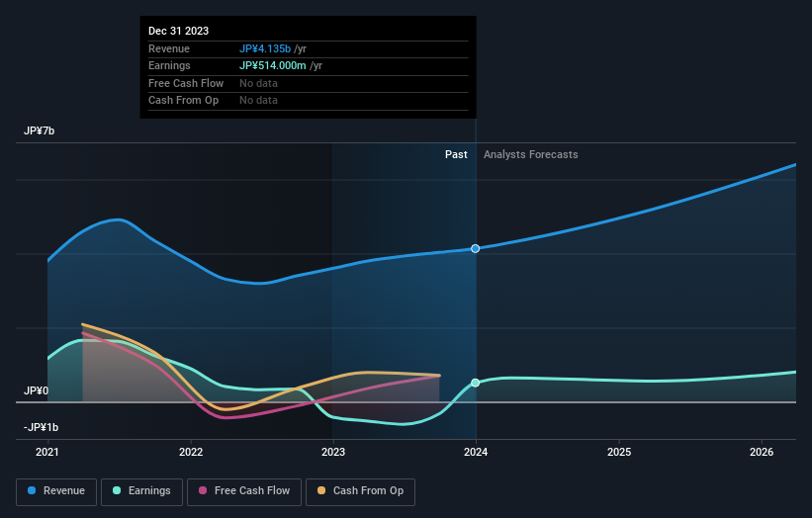
Task: Click the Cash From Op row in tooltip
Action: click(309, 101)
